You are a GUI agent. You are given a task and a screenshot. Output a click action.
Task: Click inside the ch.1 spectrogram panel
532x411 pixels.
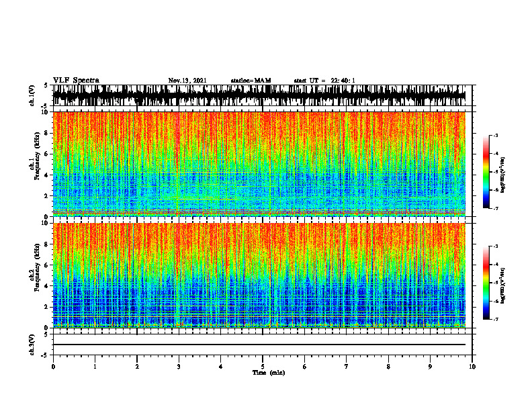pos(259,164)
